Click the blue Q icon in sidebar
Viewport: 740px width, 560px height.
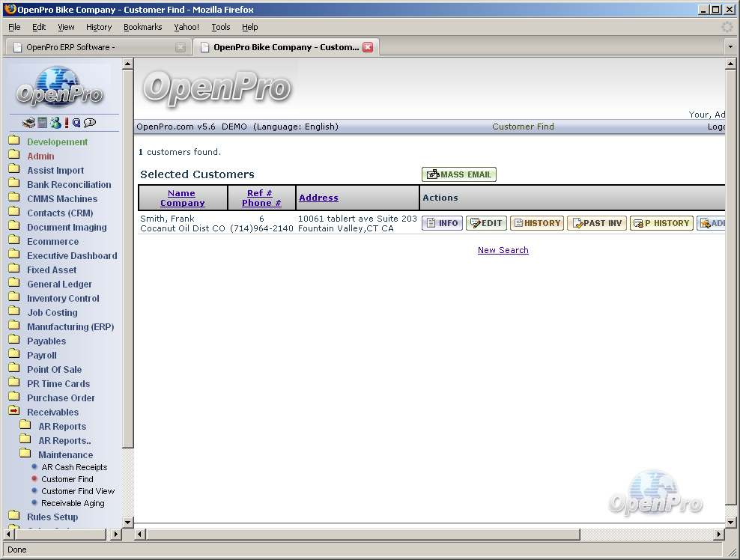click(76, 123)
